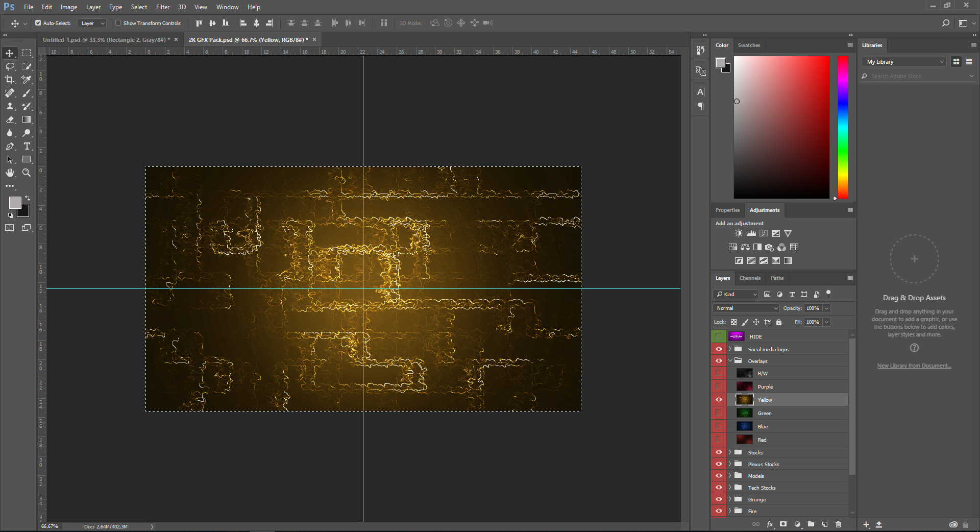The height and width of the screenshot is (532, 980).
Task: Select the Crop tool
Action: [x=10, y=80]
